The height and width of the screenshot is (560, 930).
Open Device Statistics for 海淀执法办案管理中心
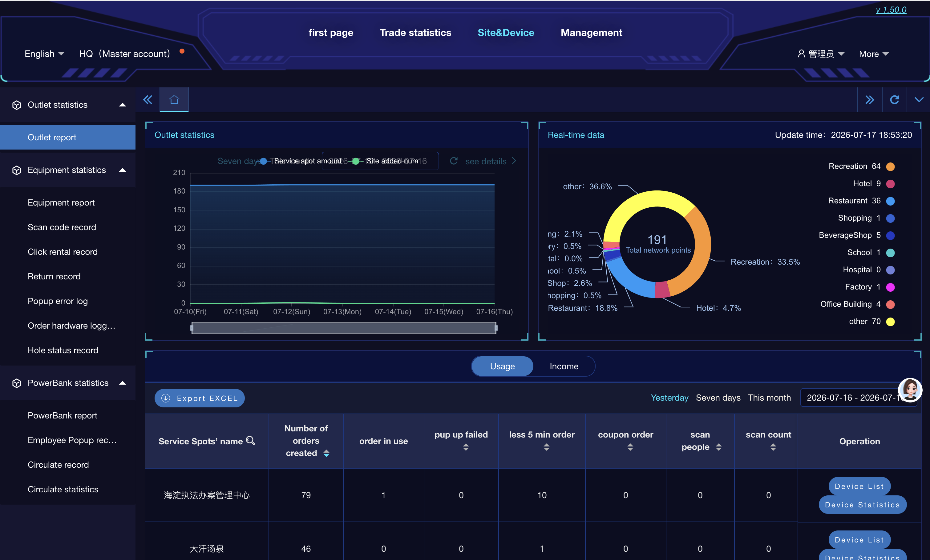point(863,505)
